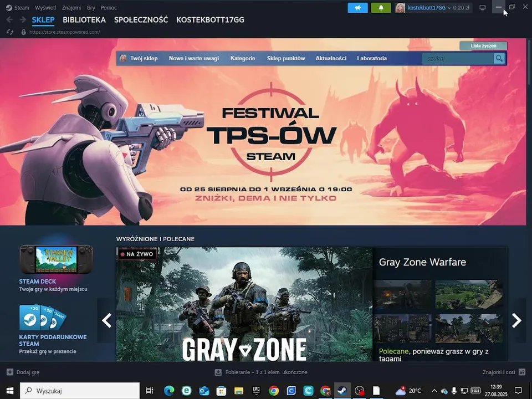Expand Nowe i warte uwagi menu
Screen dimensions: 532x399
pos(194,58)
